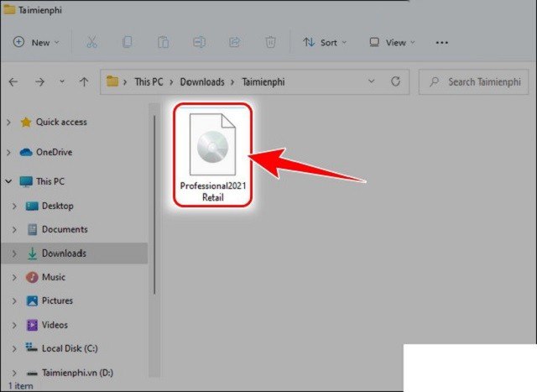Click the Delete trash icon
Screen dimensions: 537x392
[270, 42]
